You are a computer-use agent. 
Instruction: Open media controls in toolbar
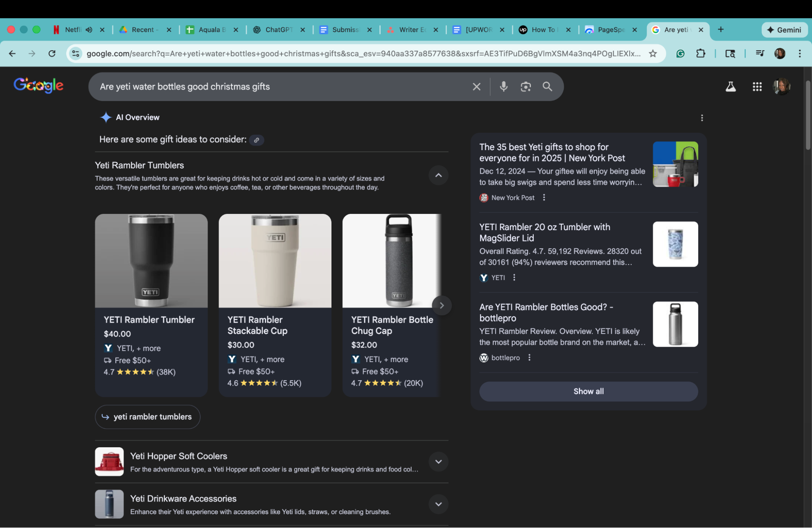pyautogui.click(x=760, y=54)
